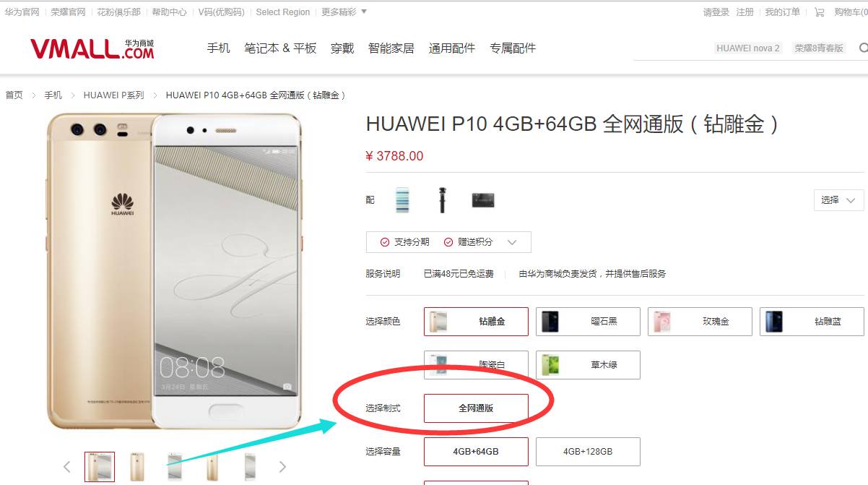Expand 支持分期 赠送积分 info chevron
The image size is (868, 485).
(513, 242)
